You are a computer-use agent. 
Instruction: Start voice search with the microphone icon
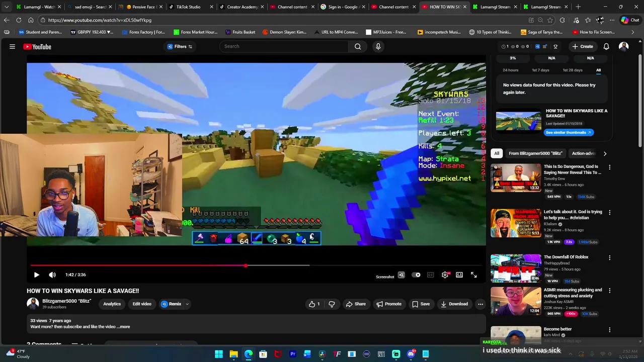click(378, 46)
